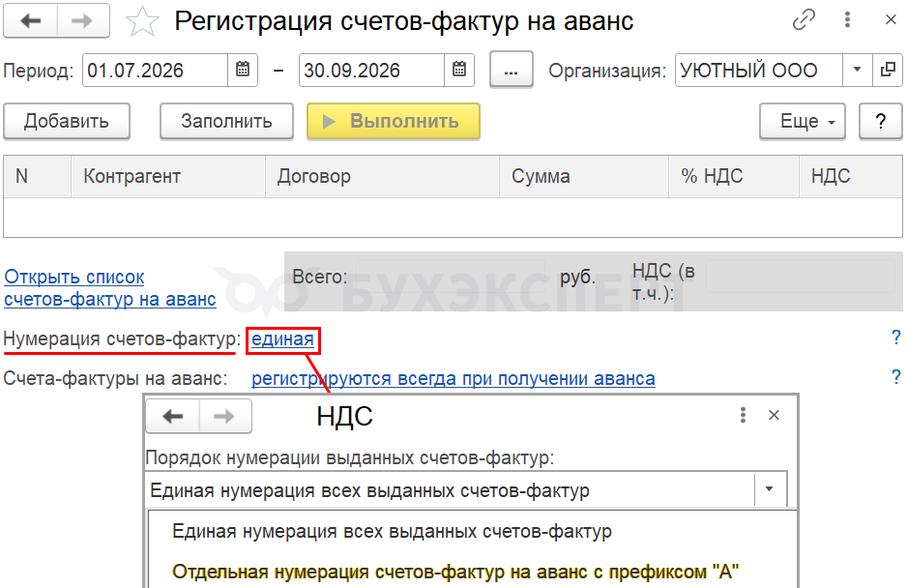Open help with the question mark button
This screenshot has height=588, width=907.
coord(880,122)
